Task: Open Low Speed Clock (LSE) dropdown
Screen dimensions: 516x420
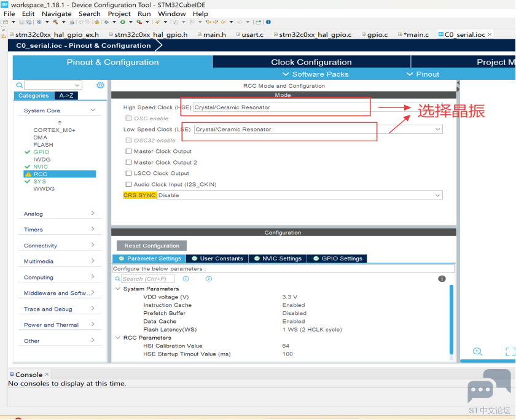Action: [318, 130]
